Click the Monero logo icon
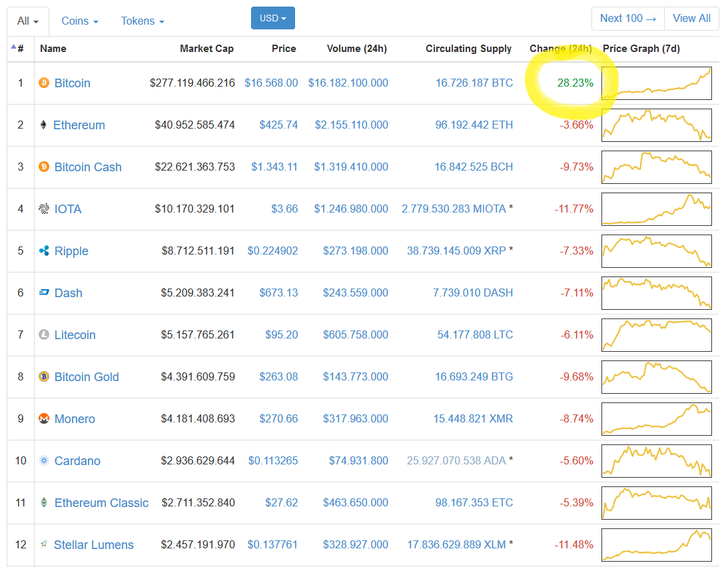The image size is (728, 567). tap(44, 419)
